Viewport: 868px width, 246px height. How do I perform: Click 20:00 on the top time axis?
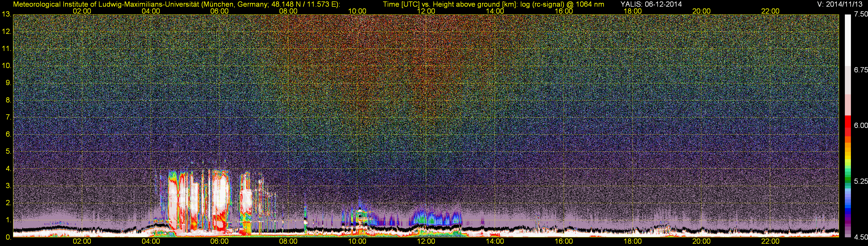(702, 11)
